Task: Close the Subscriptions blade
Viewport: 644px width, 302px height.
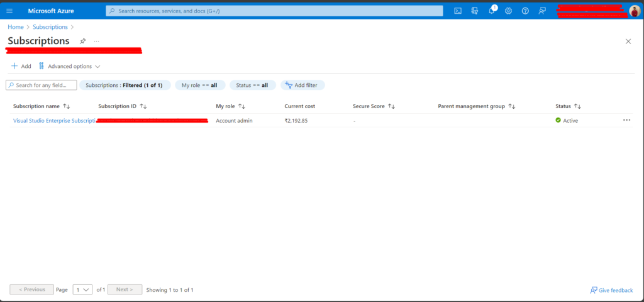Action: (x=628, y=41)
